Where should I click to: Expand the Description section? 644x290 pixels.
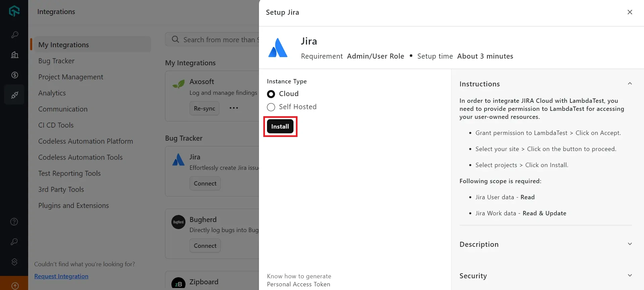(630, 244)
